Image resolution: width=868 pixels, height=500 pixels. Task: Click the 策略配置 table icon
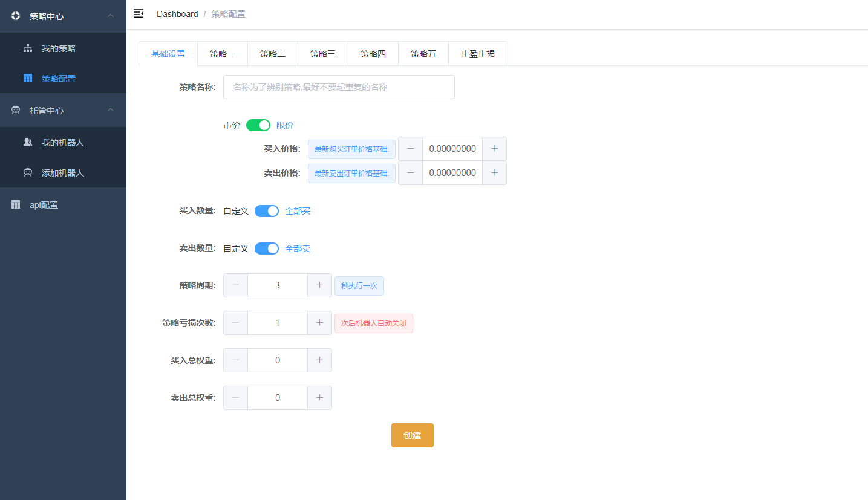[28, 79]
